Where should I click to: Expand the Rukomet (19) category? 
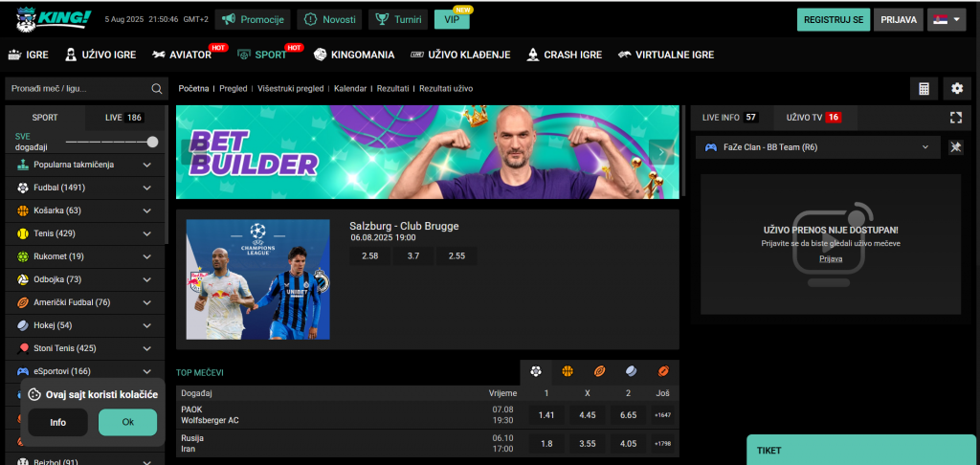click(147, 256)
